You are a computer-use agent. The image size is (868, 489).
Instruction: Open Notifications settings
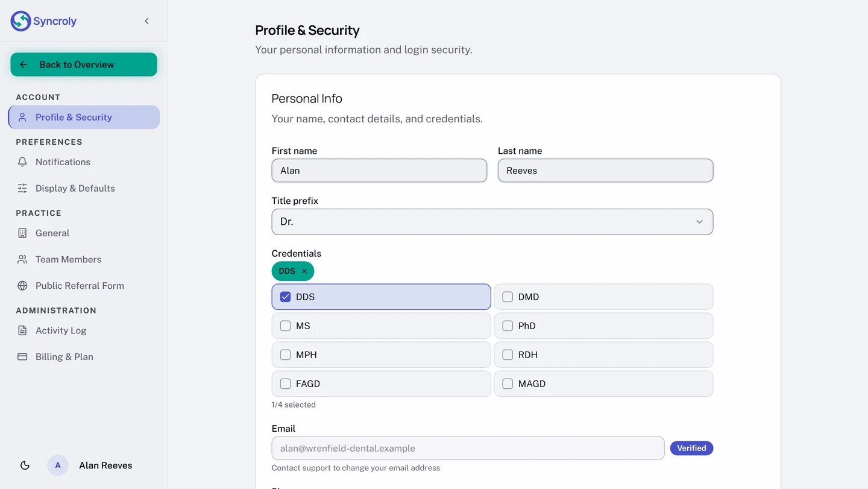pos(84,162)
